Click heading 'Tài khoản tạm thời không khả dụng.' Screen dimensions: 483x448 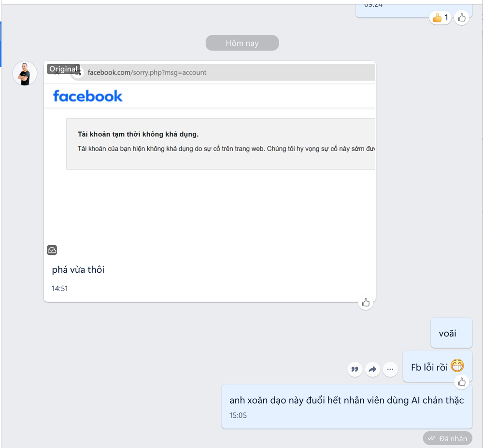138,134
